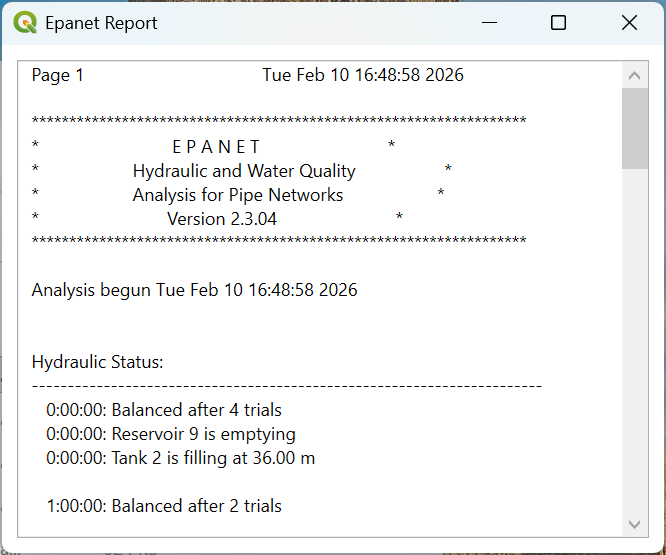The width and height of the screenshot is (666, 555).
Task: Click the Epanet Report window title text
Action: (x=101, y=23)
